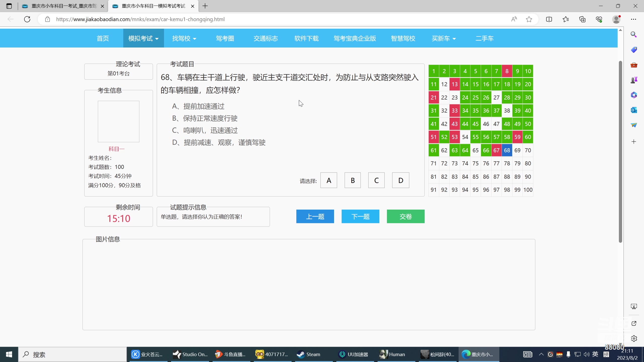The image size is (644, 362).
Task: Toggle read aloud in the address bar
Action: point(513,19)
